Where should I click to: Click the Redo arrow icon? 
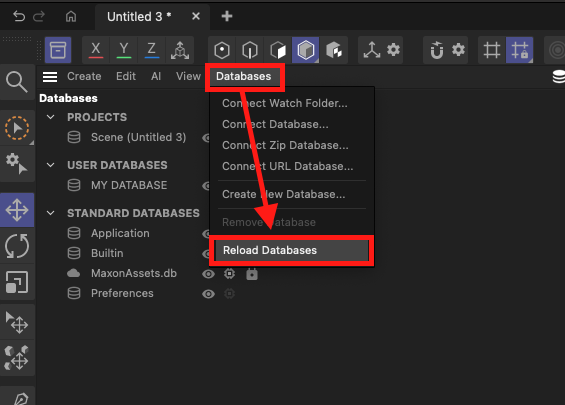39,16
